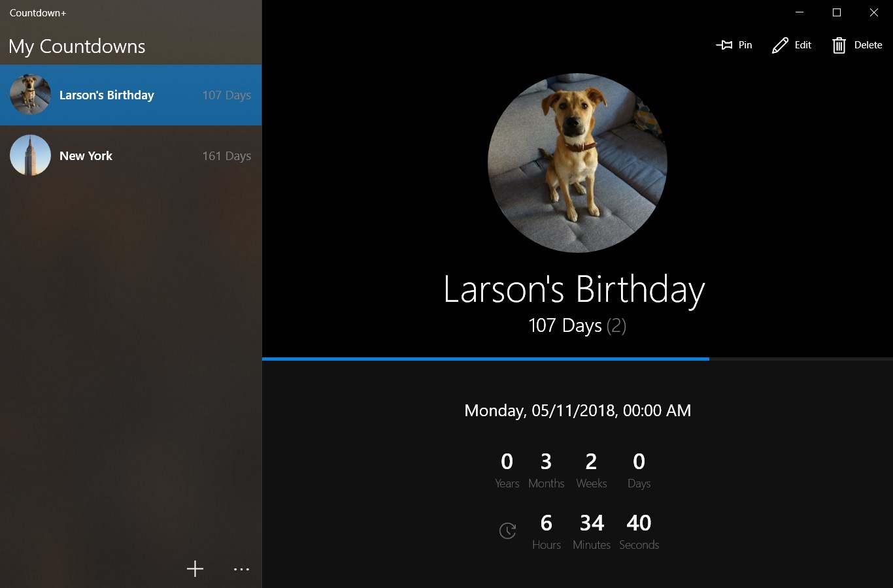The height and width of the screenshot is (588, 893).
Task: Click the Delete label text
Action: click(x=868, y=45)
